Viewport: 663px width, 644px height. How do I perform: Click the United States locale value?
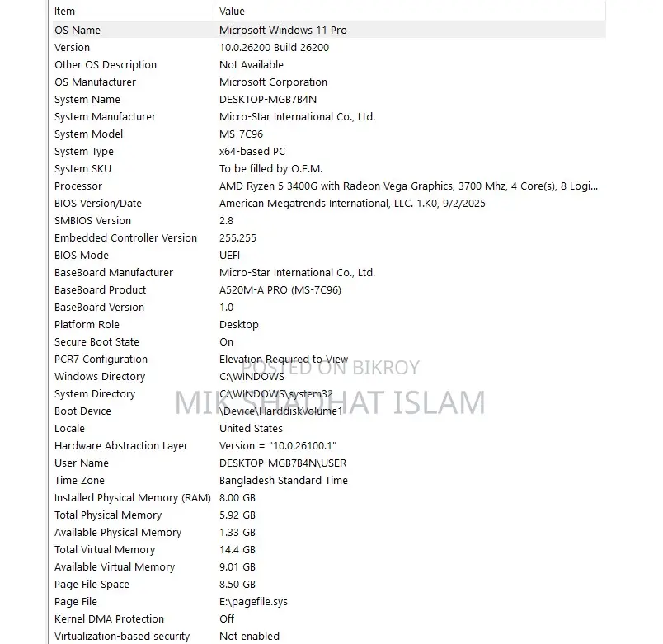251,429
